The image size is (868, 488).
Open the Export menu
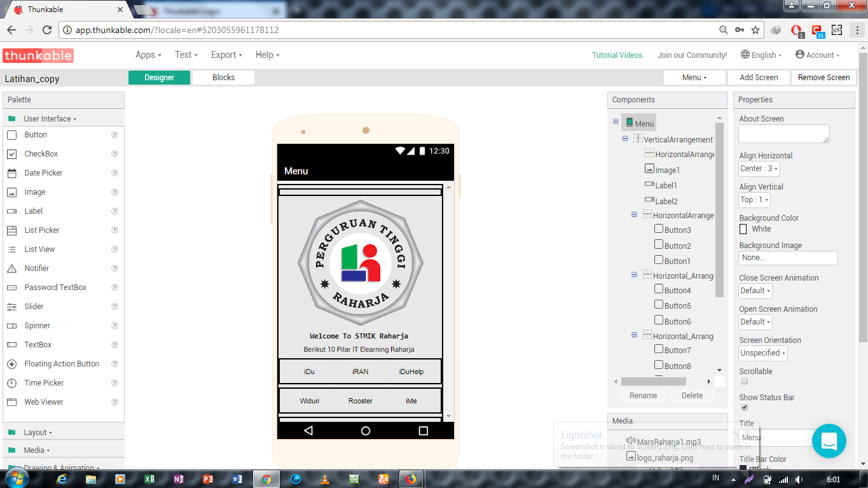pyautogui.click(x=227, y=55)
